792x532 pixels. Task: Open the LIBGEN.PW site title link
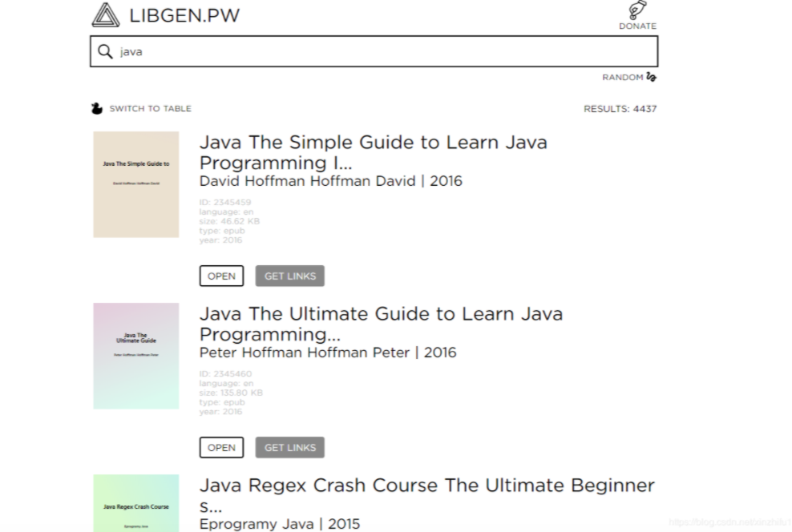184,16
